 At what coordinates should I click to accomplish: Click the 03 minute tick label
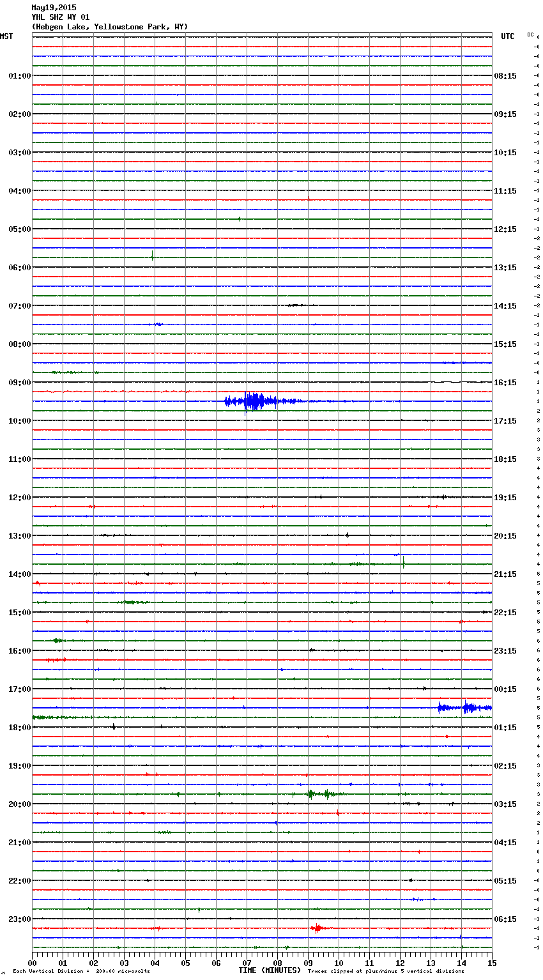(124, 963)
